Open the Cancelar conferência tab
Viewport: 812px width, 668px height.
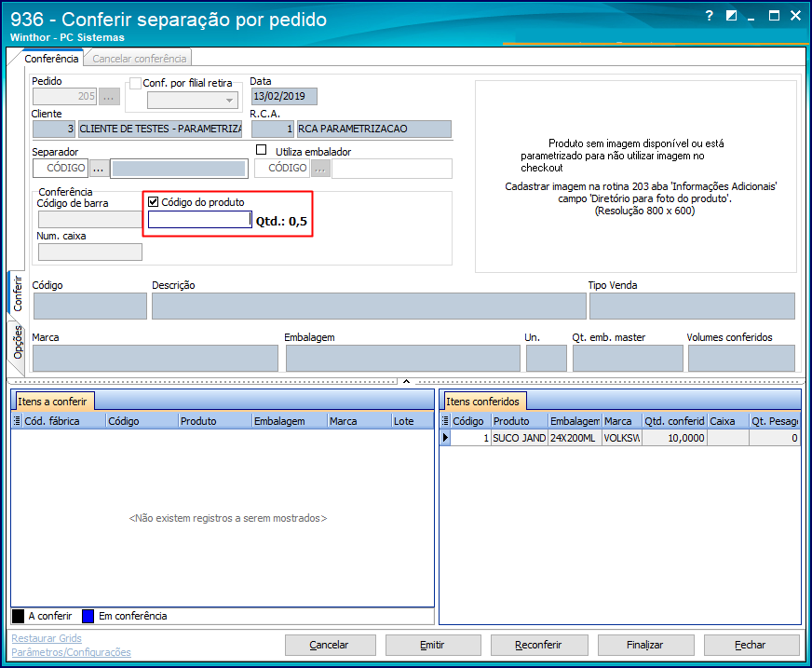(140, 59)
